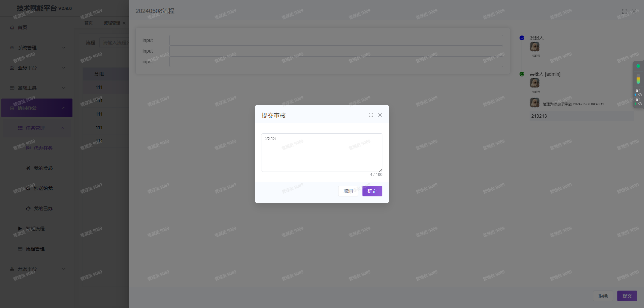
Task: Expand the 开发平台 menu
Action: pyautogui.click(x=37, y=269)
